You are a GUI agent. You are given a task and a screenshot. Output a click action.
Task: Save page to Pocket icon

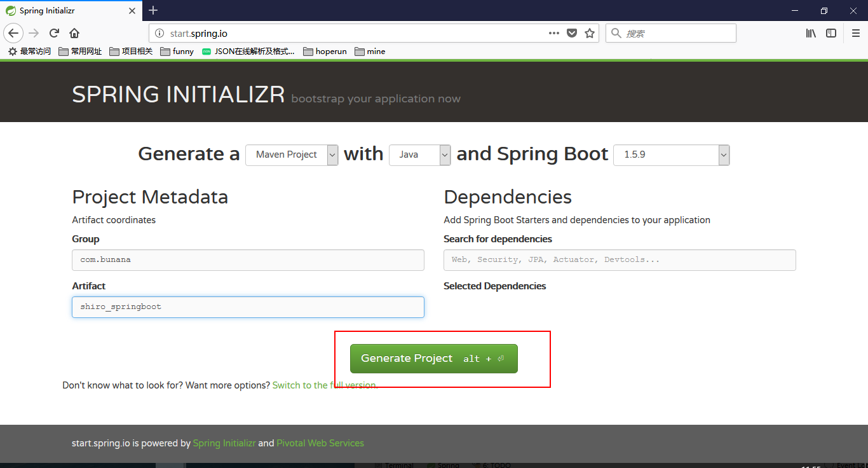pyautogui.click(x=572, y=33)
